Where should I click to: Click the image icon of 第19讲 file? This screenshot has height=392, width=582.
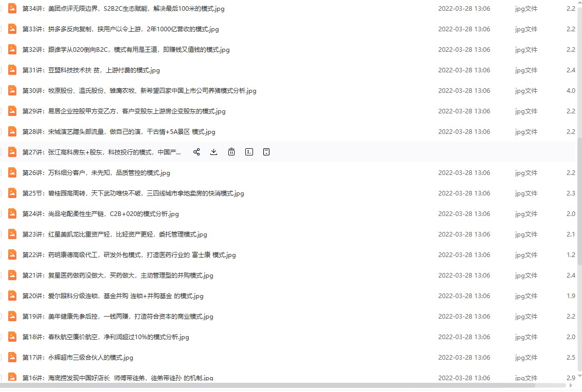[12, 316]
